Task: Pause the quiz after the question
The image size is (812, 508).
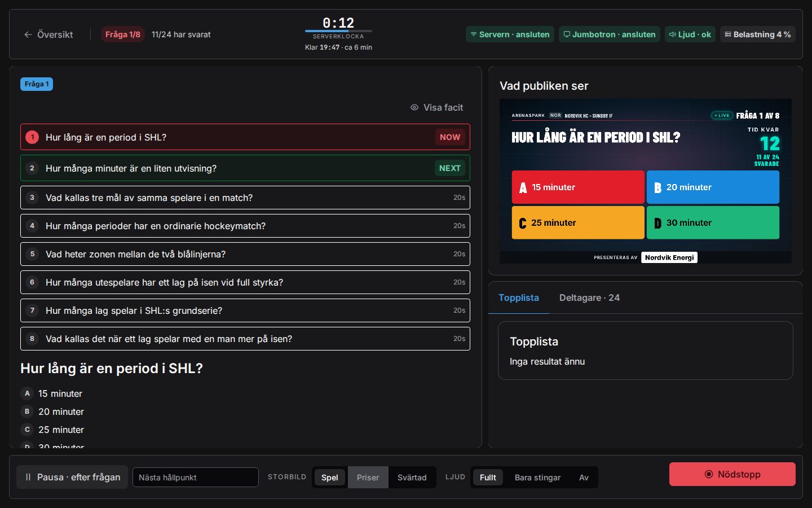Action: point(72,477)
